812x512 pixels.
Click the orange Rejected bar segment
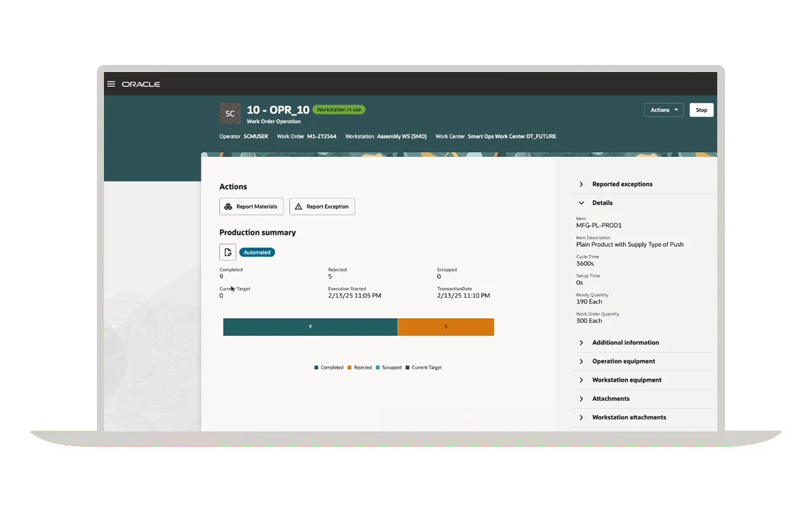point(446,327)
